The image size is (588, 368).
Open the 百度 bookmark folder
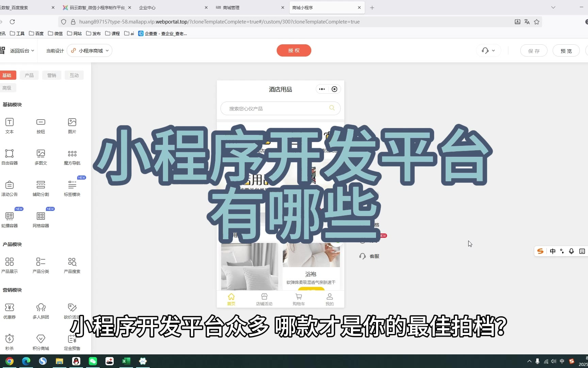point(36,33)
